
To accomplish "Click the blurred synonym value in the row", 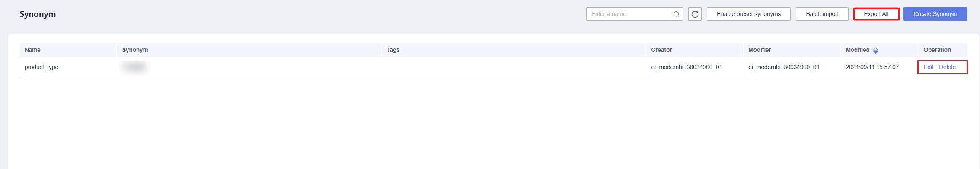I will [x=135, y=67].
